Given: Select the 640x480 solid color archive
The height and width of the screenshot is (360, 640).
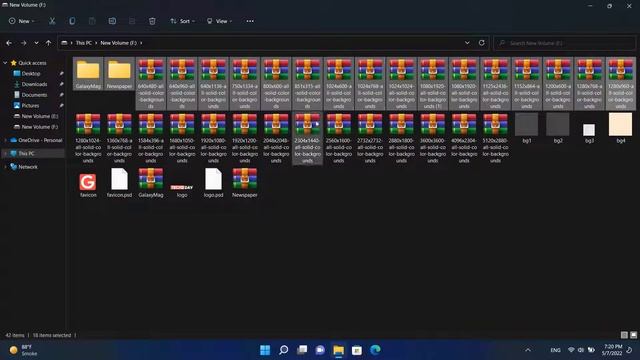Looking at the screenshot, I should coord(151,83).
